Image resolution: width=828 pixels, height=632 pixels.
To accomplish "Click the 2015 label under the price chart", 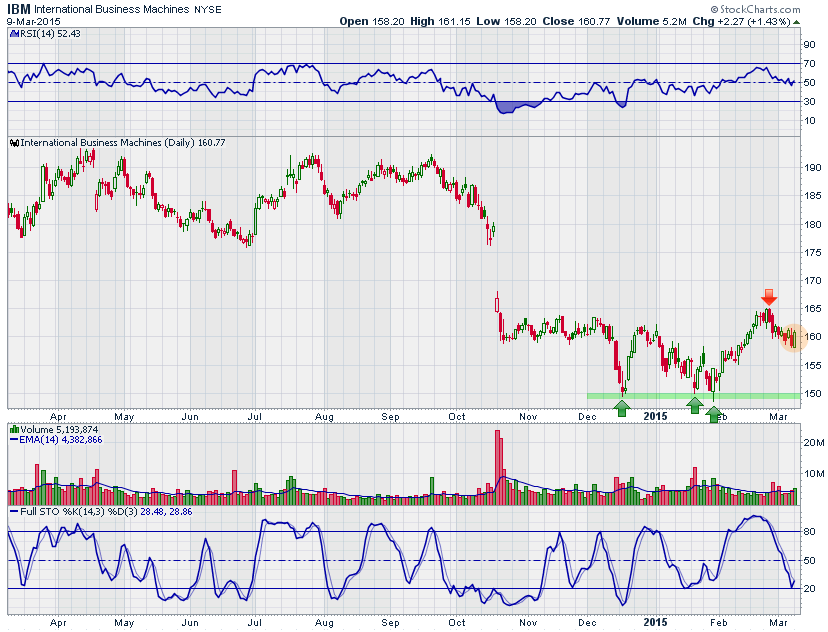I will pos(655,417).
